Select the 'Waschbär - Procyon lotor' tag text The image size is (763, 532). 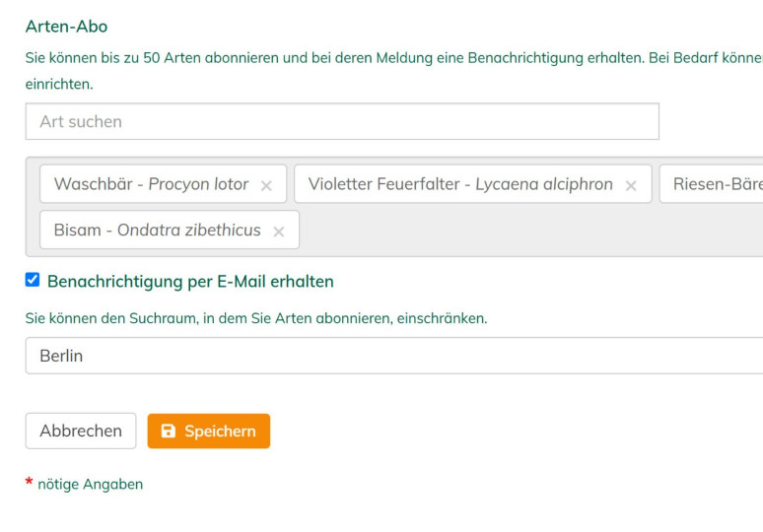151,184
